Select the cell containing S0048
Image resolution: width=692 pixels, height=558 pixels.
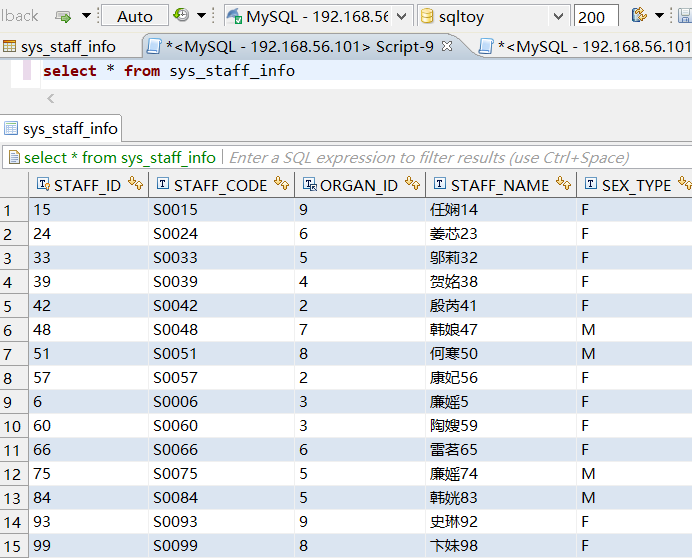click(x=176, y=330)
